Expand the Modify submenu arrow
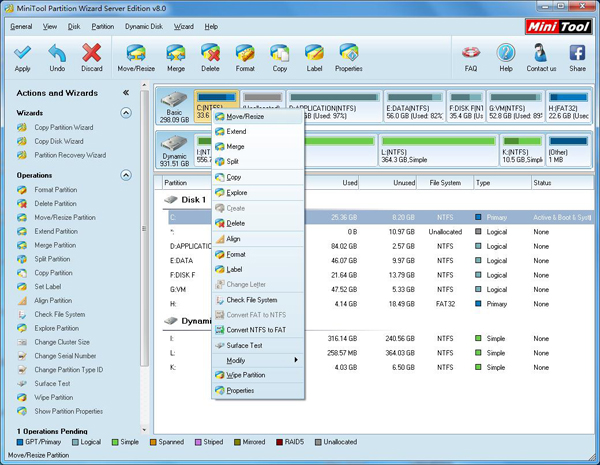This screenshot has width=600, height=465. tap(296, 360)
